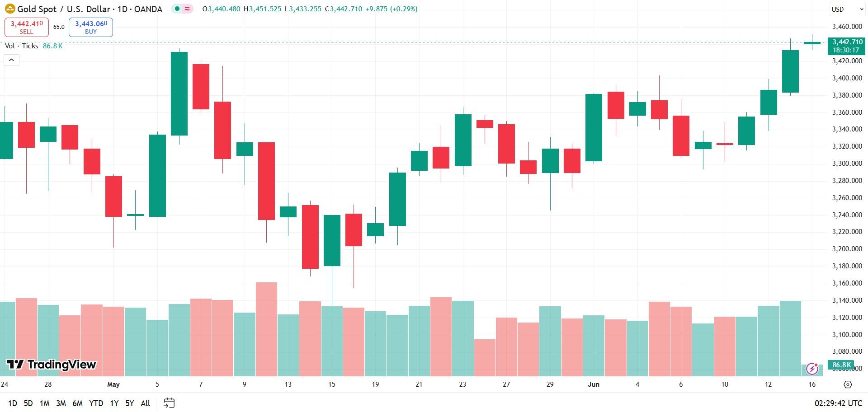Screen dimensions: 868x412
Task: Select the 6M time range
Action: pyautogui.click(x=77, y=403)
